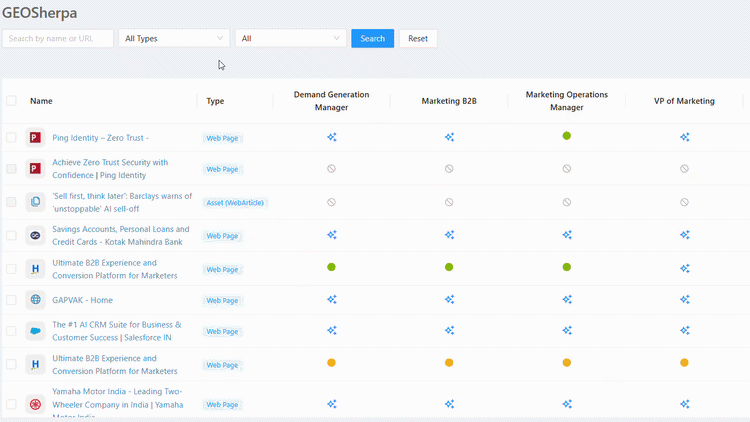
Task: Click the Demand Generation Manager column header
Action: (331, 101)
